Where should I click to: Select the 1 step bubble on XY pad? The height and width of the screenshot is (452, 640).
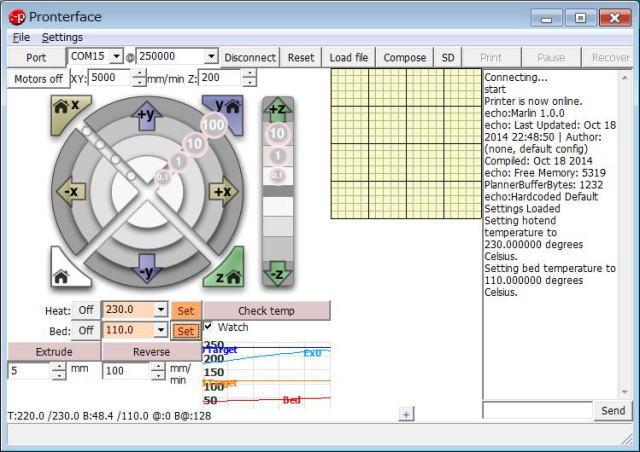tap(178, 162)
